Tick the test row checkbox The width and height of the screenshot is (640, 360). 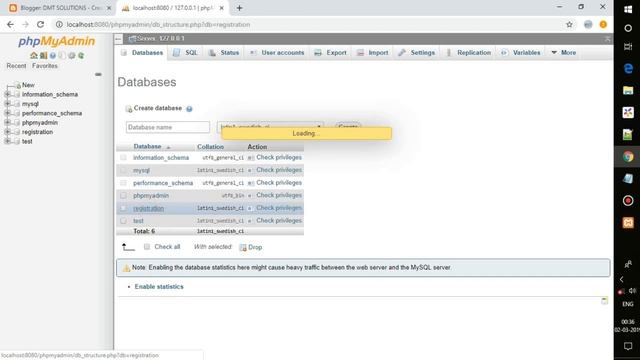123,221
